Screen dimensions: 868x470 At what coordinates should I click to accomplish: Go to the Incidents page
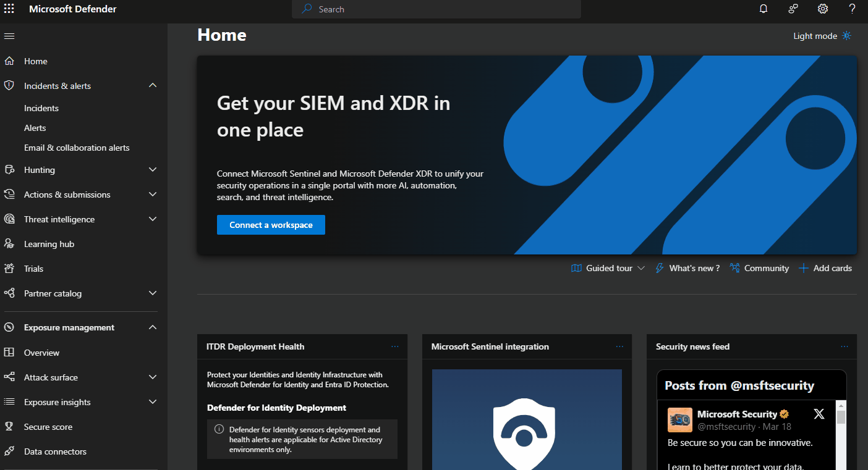coord(41,107)
